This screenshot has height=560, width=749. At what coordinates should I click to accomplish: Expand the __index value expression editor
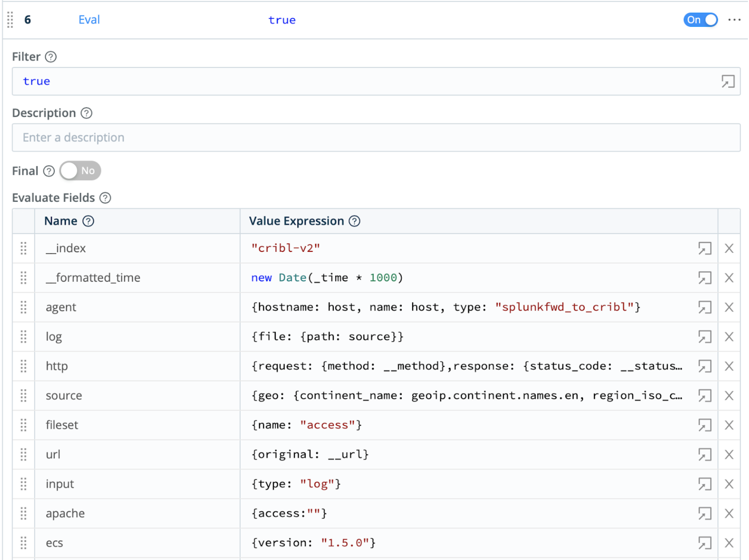click(x=704, y=249)
